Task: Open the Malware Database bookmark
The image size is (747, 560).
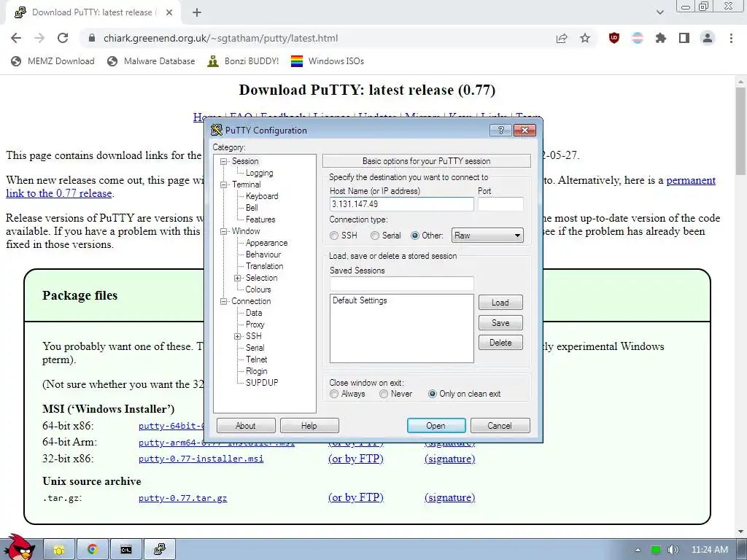Action: [151, 61]
